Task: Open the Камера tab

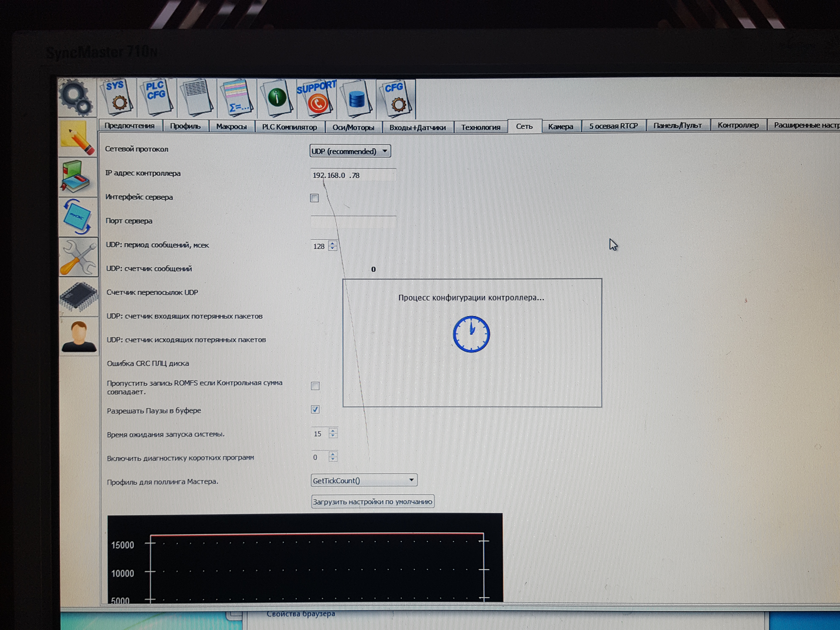Action: point(560,127)
